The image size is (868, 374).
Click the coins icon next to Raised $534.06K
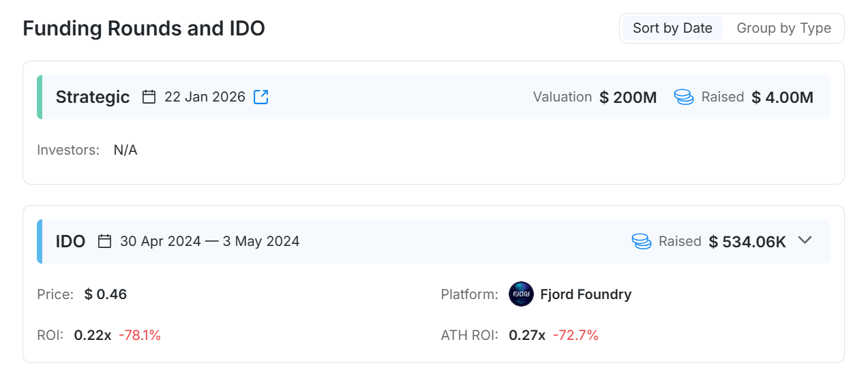641,241
